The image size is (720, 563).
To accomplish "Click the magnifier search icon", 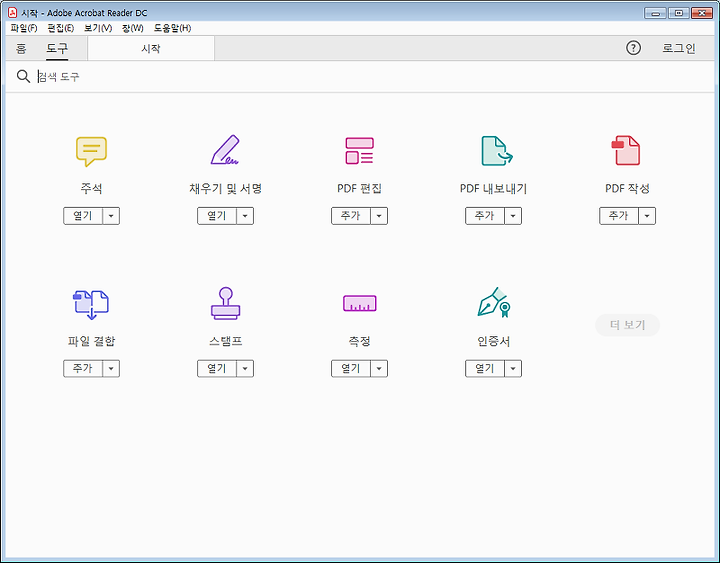I will [x=23, y=76].
